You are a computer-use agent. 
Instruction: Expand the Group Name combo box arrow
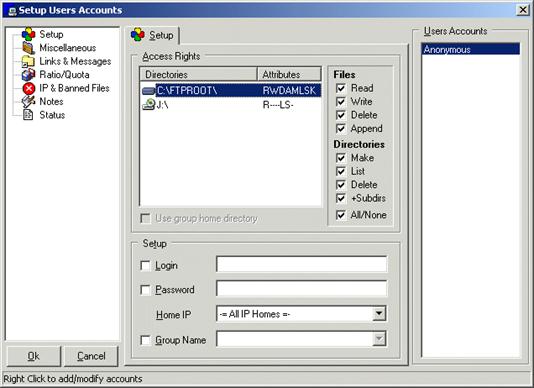point(379,339)
